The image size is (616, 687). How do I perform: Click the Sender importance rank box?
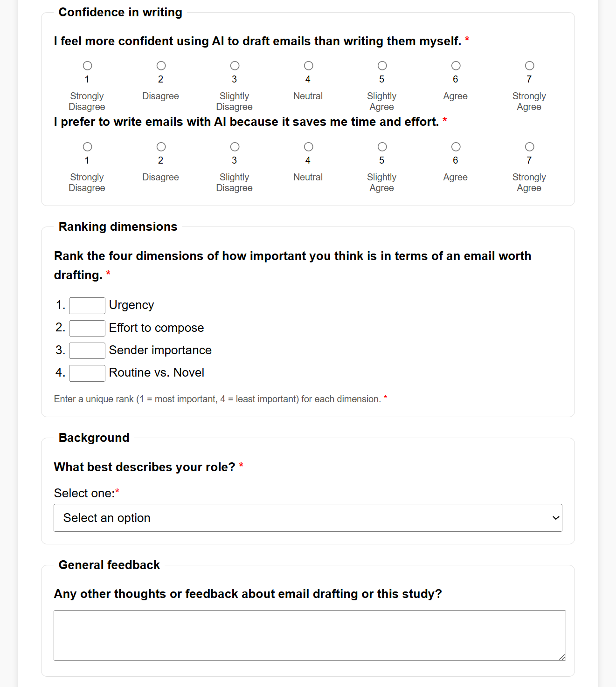87,350
